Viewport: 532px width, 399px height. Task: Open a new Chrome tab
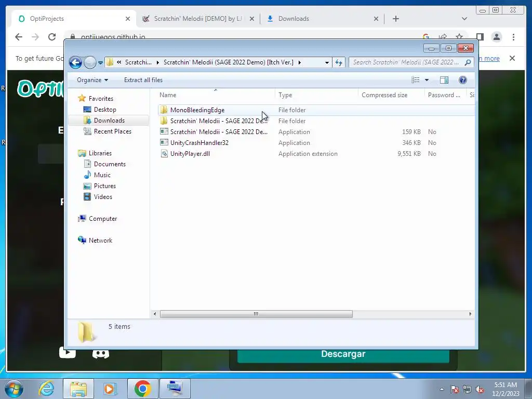pyautogui.click(x=395, y=19)
